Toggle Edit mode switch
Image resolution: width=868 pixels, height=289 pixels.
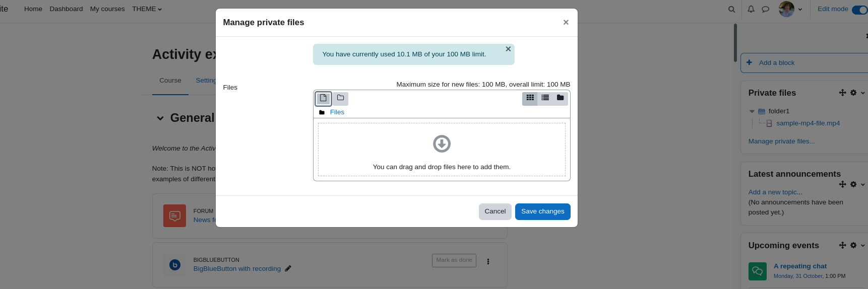859,10
